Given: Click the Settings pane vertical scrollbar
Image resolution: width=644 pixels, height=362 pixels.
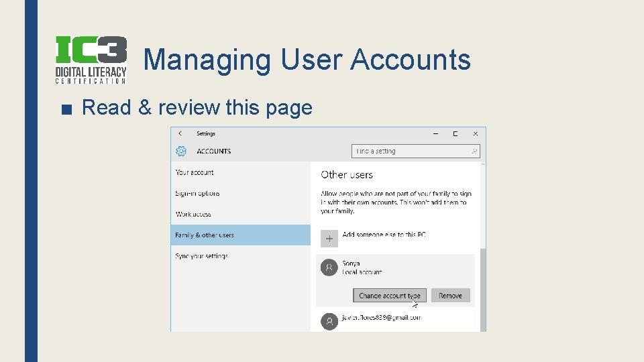Looking at the screenshot, I should [x=482, y=290].
